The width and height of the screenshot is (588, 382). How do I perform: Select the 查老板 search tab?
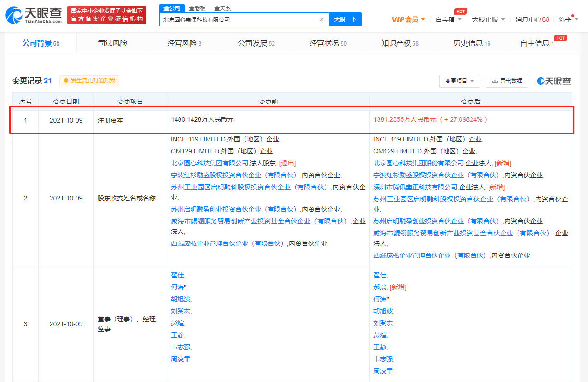point(198,8)
